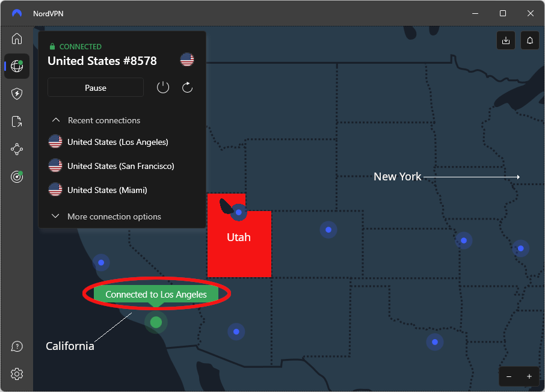
Task: Select the blue server dot at bottom right of map
Action: tap(435, 342)
